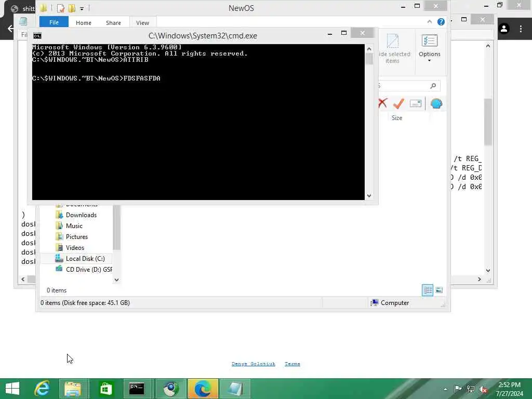Open Microsoft Edge from taskbar

click(203, 389)
